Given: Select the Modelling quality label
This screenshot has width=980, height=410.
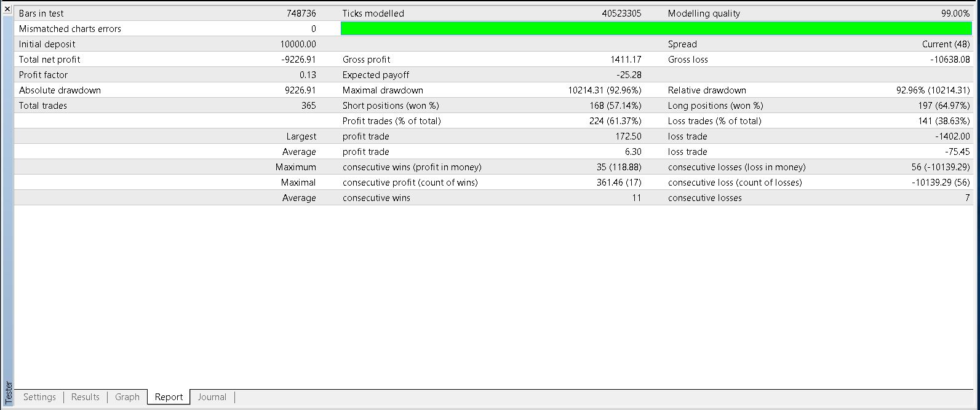Looking at the screenshot, I should 704,14.
